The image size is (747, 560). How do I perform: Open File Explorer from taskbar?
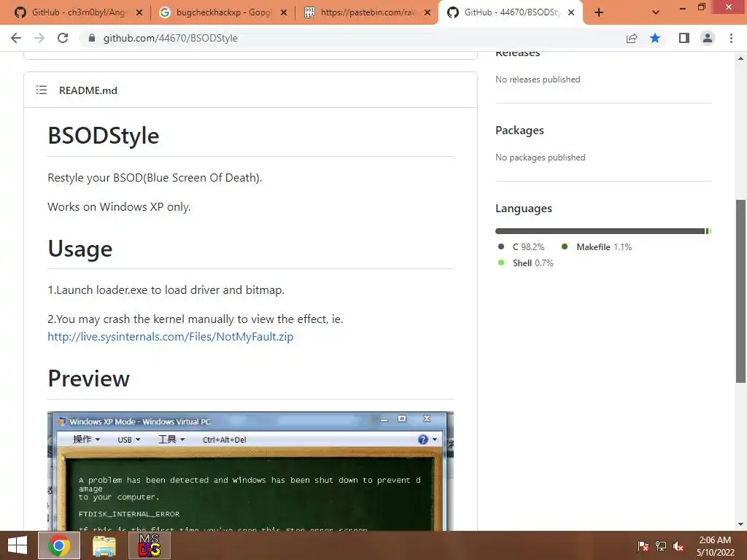click(104, 545)
